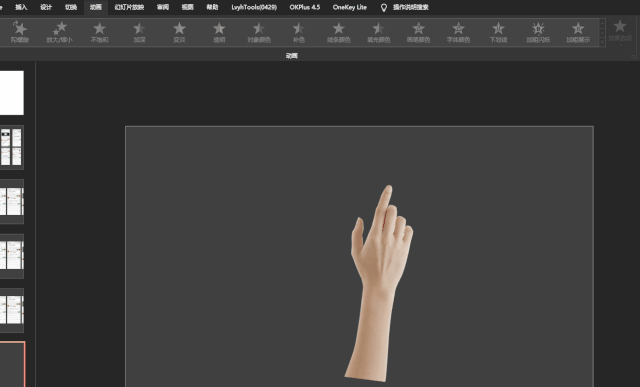Select the Underline (下划线) emphasis effect
Image resolution: width=640 pixels, height=387 pixels.
(x=498, y=32)
